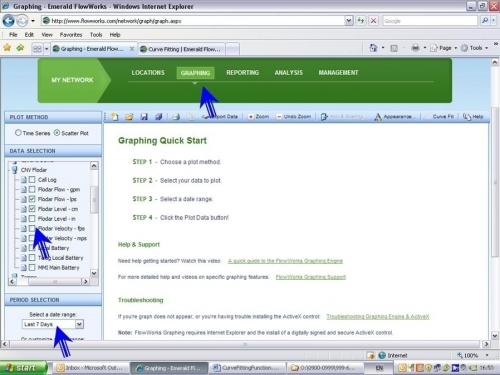500x375 pixels.
Task: Click the data tree scroll down arrow
Action: coord(94,273)
